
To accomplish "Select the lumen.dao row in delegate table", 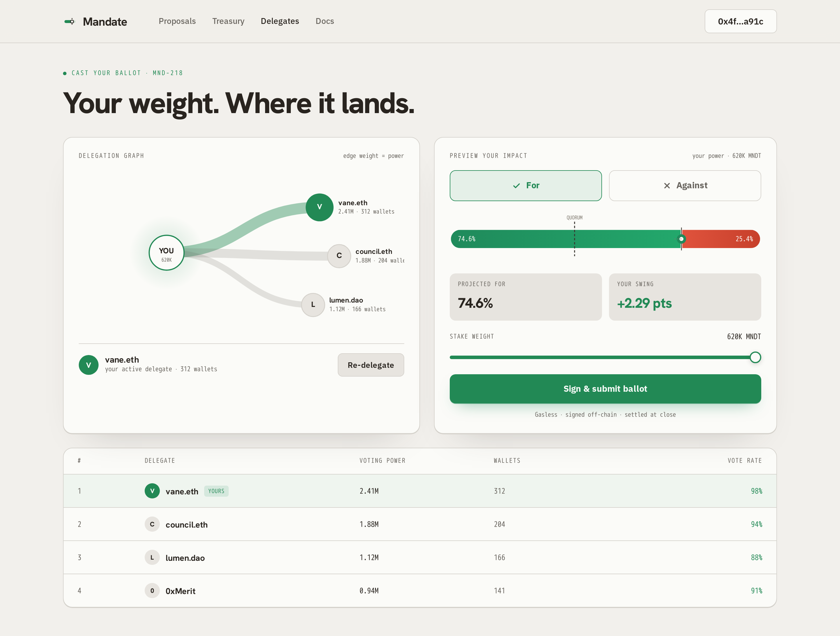I will coord(420,558).
